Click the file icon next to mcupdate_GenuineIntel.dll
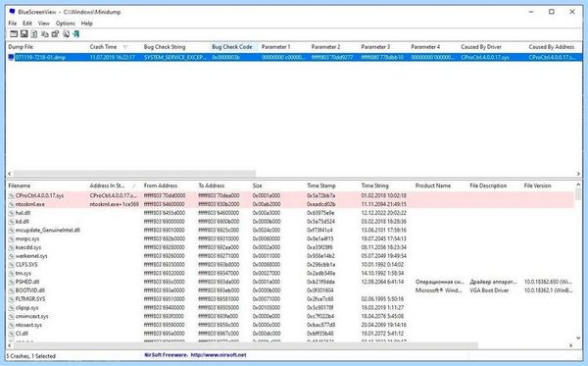 pyautogui.click(x=11, y=231)
